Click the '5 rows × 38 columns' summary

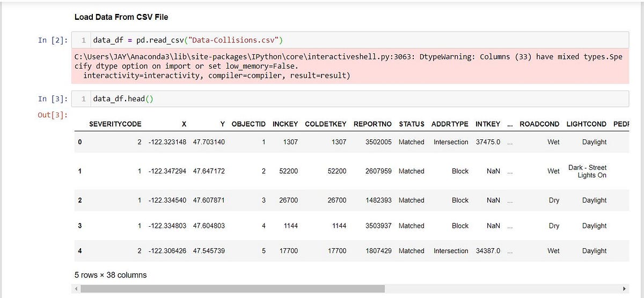tap(111, 275)
